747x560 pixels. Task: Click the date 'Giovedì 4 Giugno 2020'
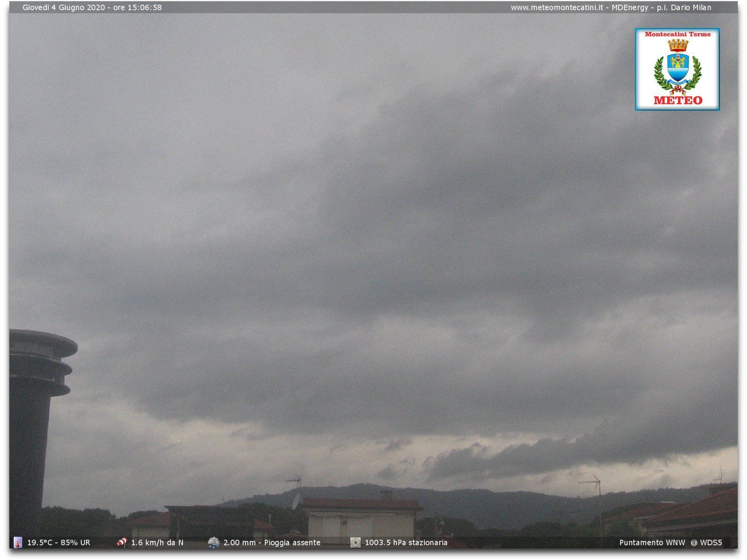point(64,7)
